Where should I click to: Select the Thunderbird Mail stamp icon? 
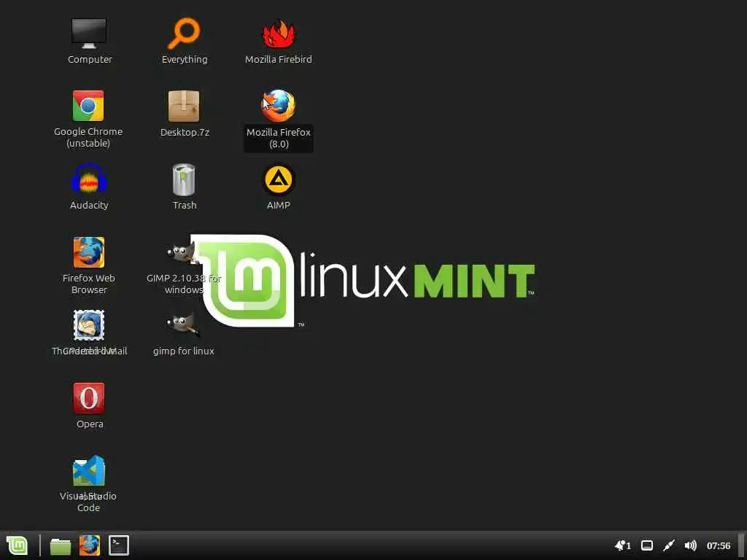(89, 325)
